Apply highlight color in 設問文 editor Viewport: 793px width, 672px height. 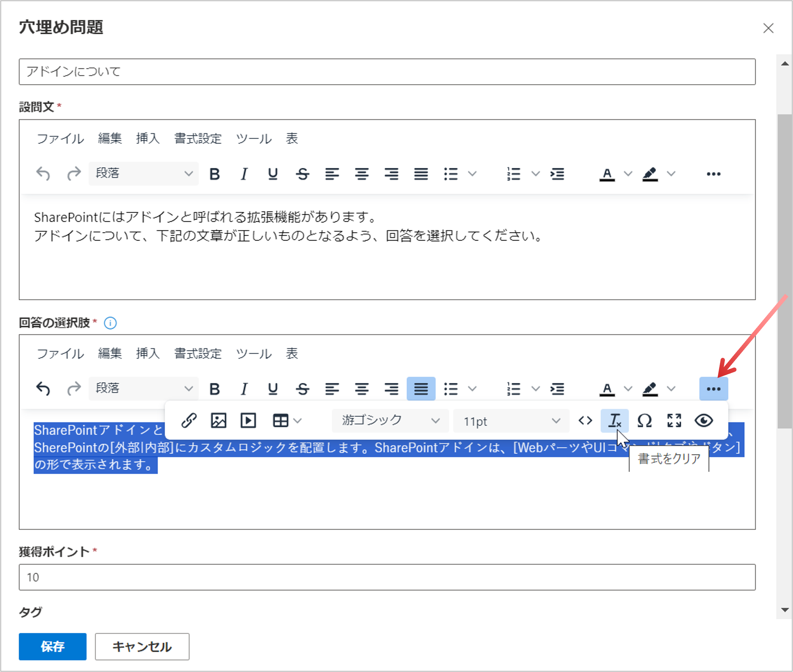pyautogui.click(x=650, y=174)
